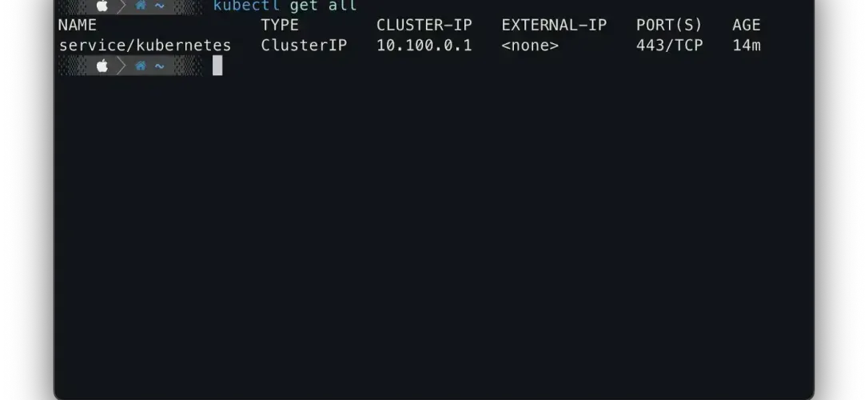Viewport: 868px width, 400px height.
Task: Click the chevron separator in the current prompt
Action: click(x=121, y=66)
